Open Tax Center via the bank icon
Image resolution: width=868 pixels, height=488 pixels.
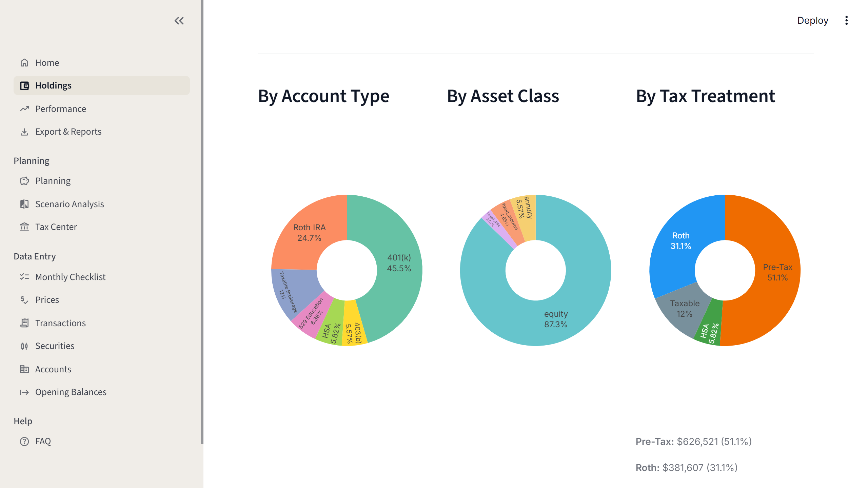tap(24, 227)
